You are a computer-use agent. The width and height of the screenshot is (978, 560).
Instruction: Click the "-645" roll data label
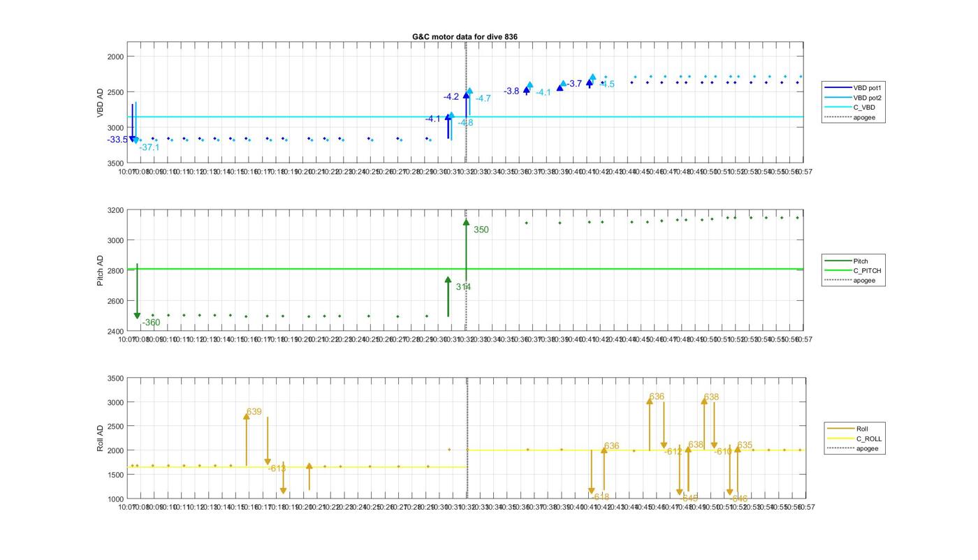click(689, 499)
